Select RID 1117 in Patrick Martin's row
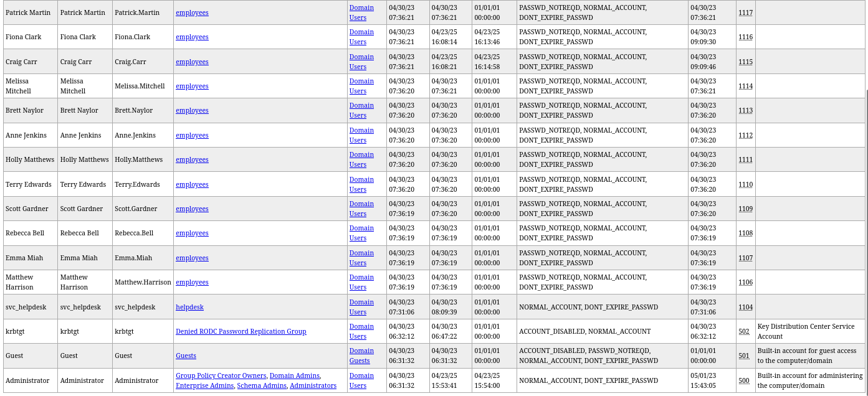This screenshot has width=868, height=396. click(x=745, y=12)
